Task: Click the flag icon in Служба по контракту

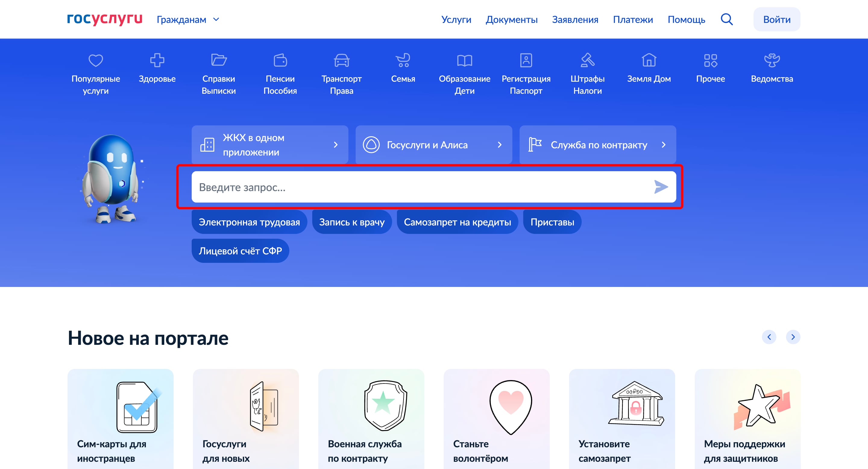Action: [535, 145]
